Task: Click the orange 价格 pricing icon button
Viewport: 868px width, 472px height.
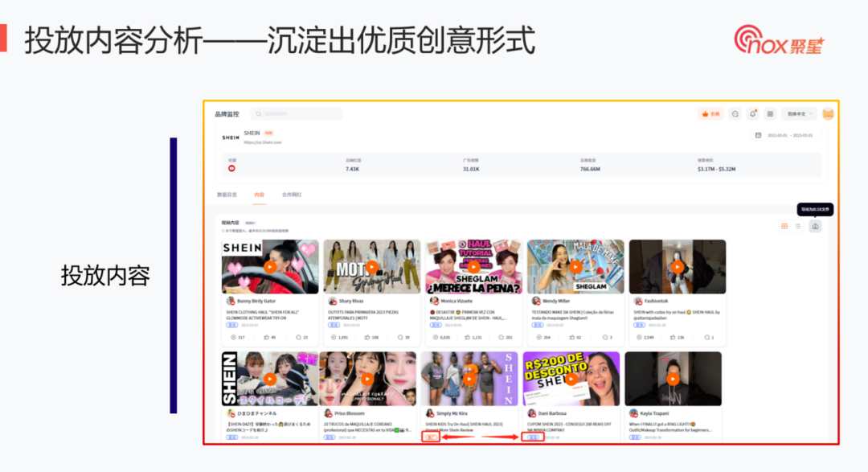Action: point(710,114)
